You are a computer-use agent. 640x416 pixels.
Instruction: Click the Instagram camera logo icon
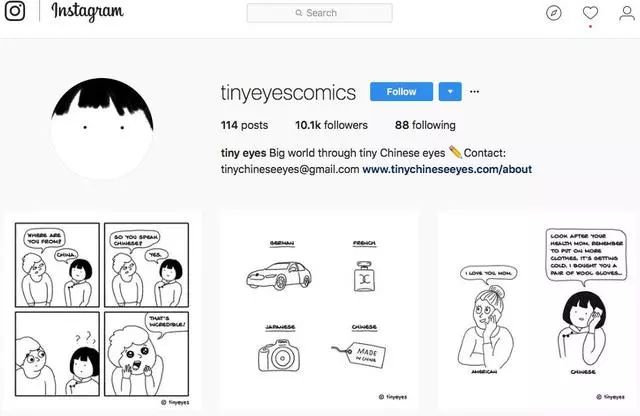coord(15,11)
